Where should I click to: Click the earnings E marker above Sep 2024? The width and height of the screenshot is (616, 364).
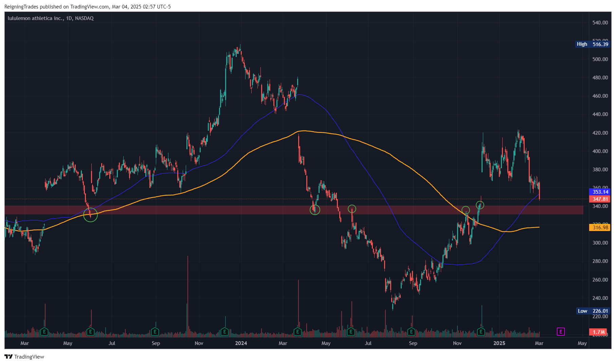pos(411,331)
